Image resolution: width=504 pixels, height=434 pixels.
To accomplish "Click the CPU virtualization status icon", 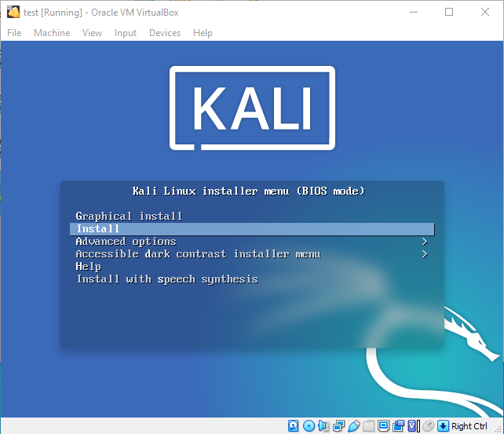I will point(414,426).
